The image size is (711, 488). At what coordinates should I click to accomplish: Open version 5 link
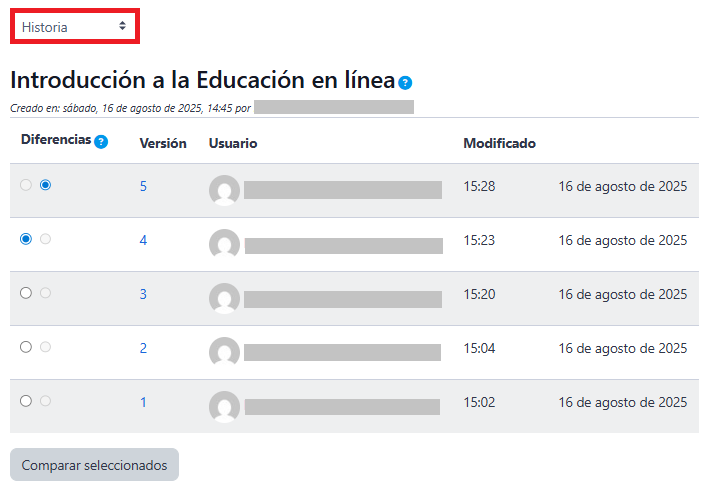[x=143, y=187]
